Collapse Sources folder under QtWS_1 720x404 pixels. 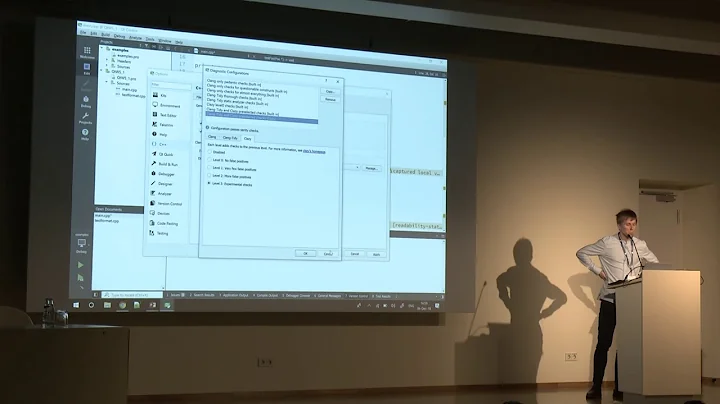(x=107, y=82)
